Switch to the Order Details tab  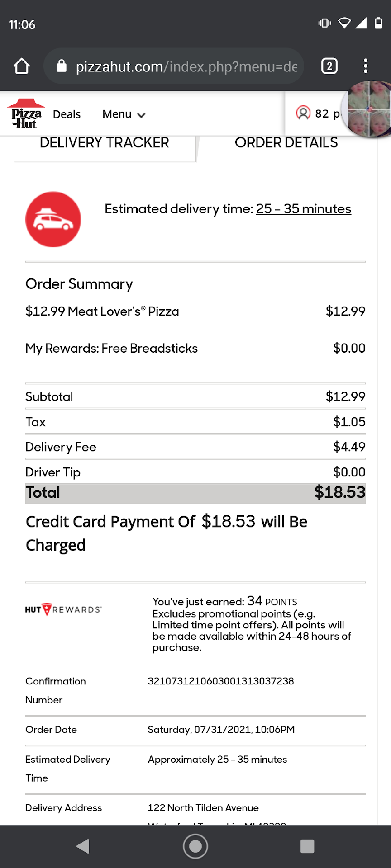tap(286, 143)
